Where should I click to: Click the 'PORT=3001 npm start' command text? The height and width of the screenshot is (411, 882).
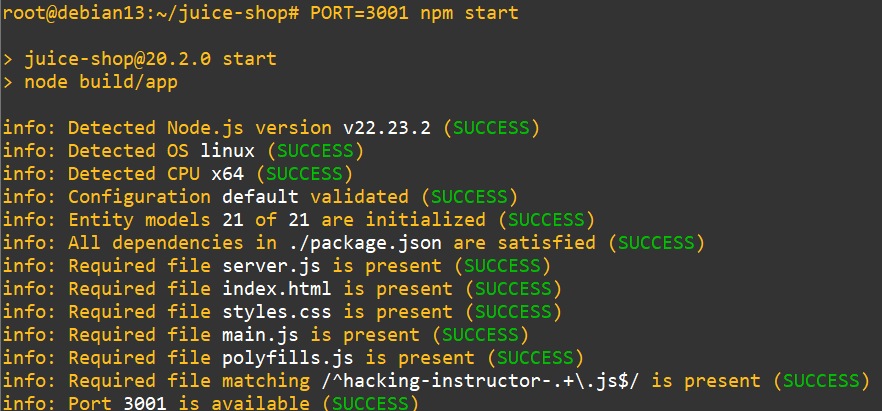(x=414, y=12)
